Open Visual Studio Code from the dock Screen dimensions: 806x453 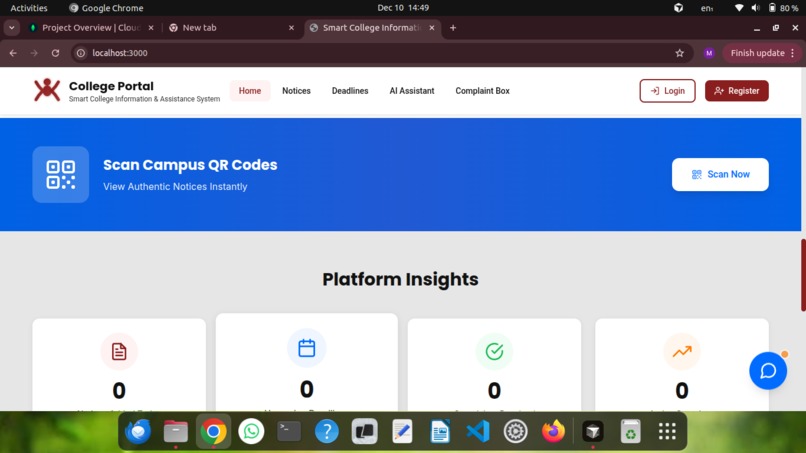click(x=478, y=431)
